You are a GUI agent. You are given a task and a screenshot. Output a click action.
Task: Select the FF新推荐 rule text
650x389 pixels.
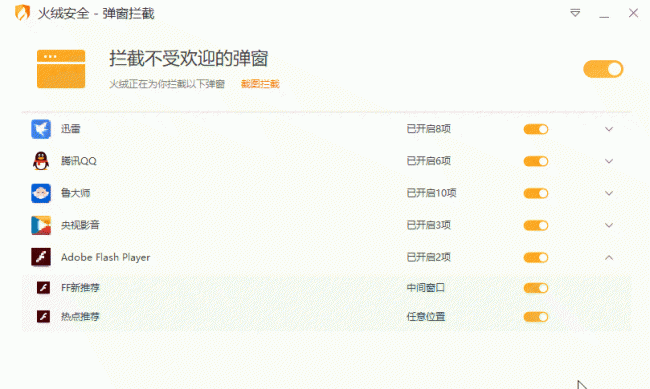click(80, 287)
